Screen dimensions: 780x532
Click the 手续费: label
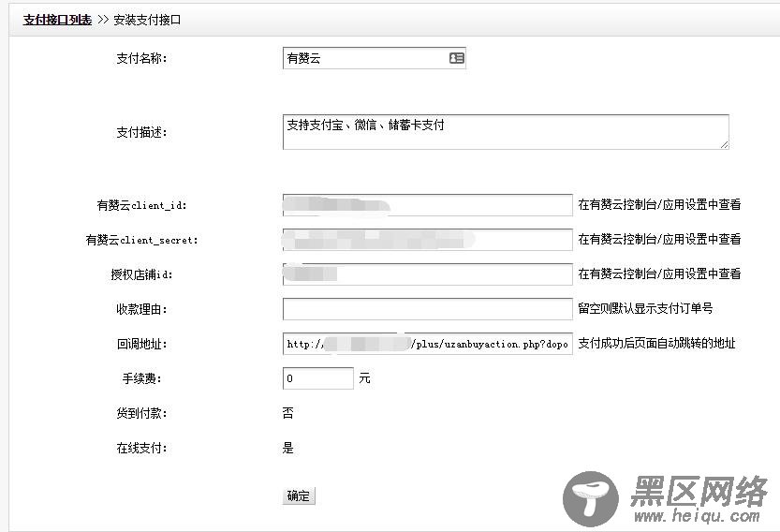click(141, 378)
